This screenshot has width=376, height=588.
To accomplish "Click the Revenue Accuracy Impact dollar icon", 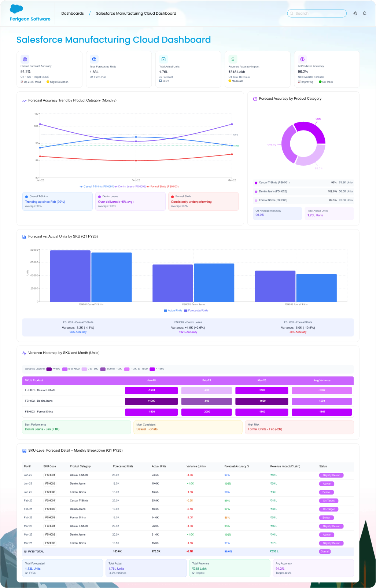I will pyautogui.click(x=233, y=59).
